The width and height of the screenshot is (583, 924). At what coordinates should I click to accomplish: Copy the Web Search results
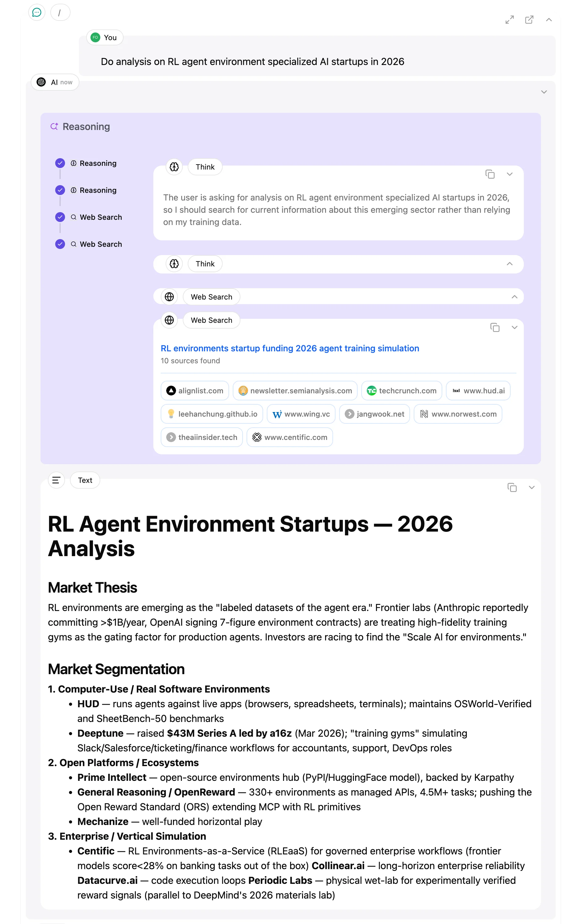495,328
